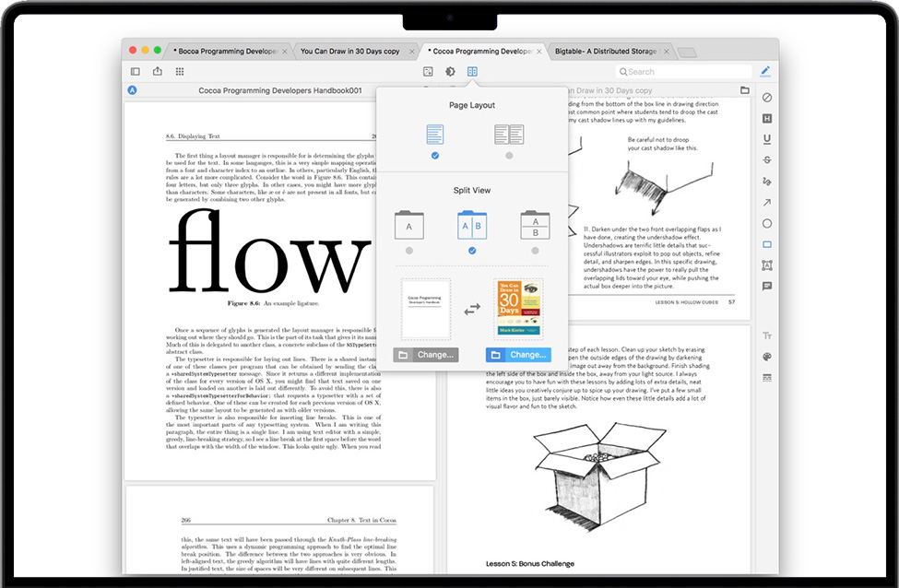Click You Can Draw in 30 Days cover thumbnail
Viewport: 899px width, 588px height.
tap(519, 309)
